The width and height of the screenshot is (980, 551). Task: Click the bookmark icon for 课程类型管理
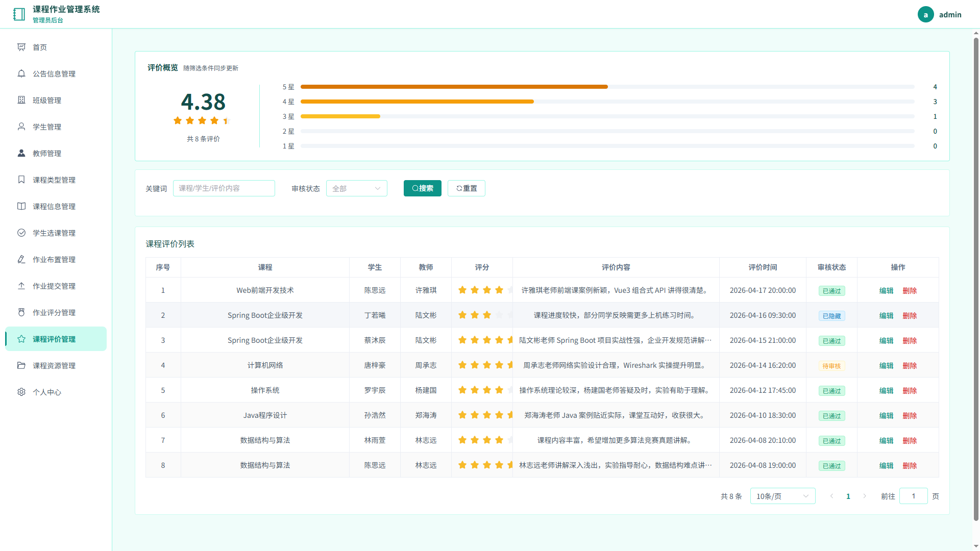point(21,180)
